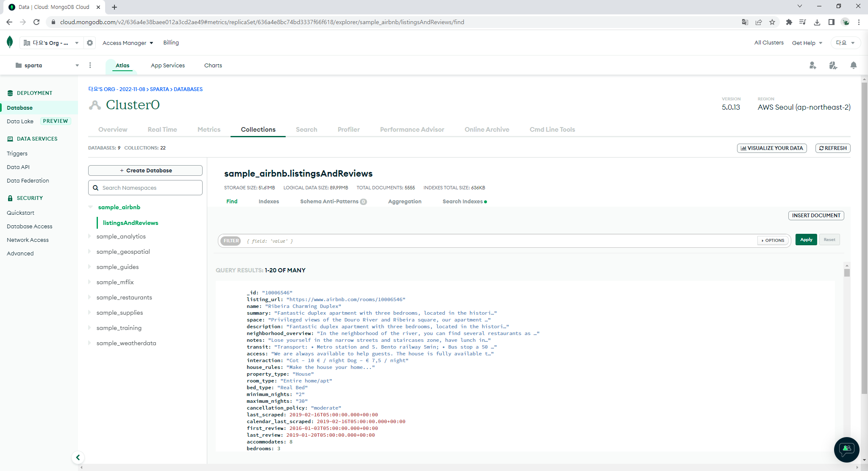Open Database Access in sidebar
The image size is (868, 471).
(x=30, y=226)
